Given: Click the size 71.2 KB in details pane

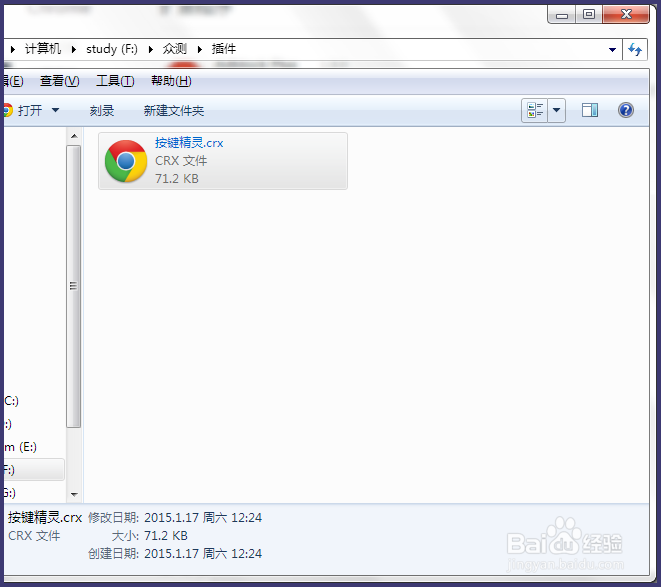Looking at the screenshot, I should pyautogui.click(x=166, y=536).
